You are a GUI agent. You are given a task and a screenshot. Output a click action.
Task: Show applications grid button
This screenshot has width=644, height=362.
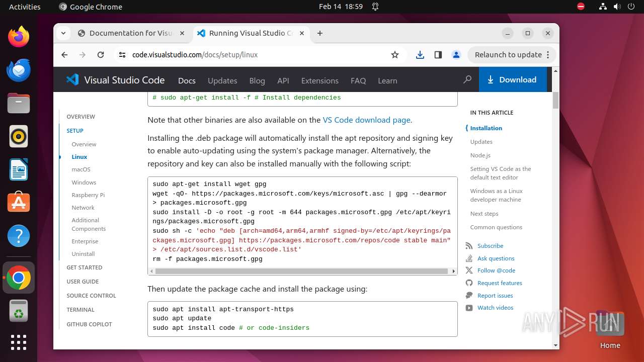19,342
